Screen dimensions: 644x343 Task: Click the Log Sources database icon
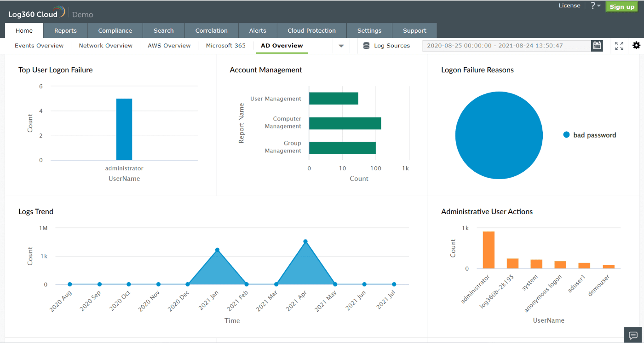click(x=367, y=46)
